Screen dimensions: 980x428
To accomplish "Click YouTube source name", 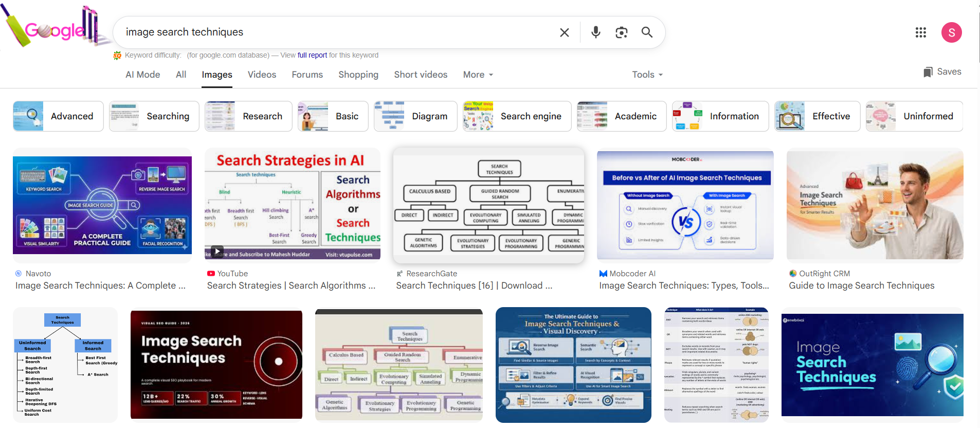I will coord(232,274).
